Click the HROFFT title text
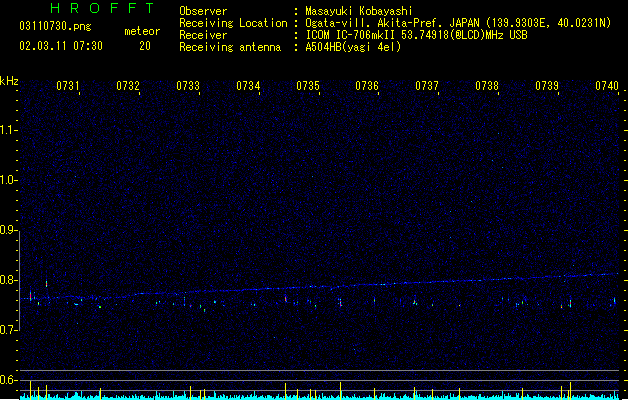The width and height of the screenshot is (629, 400). [102, 8]
